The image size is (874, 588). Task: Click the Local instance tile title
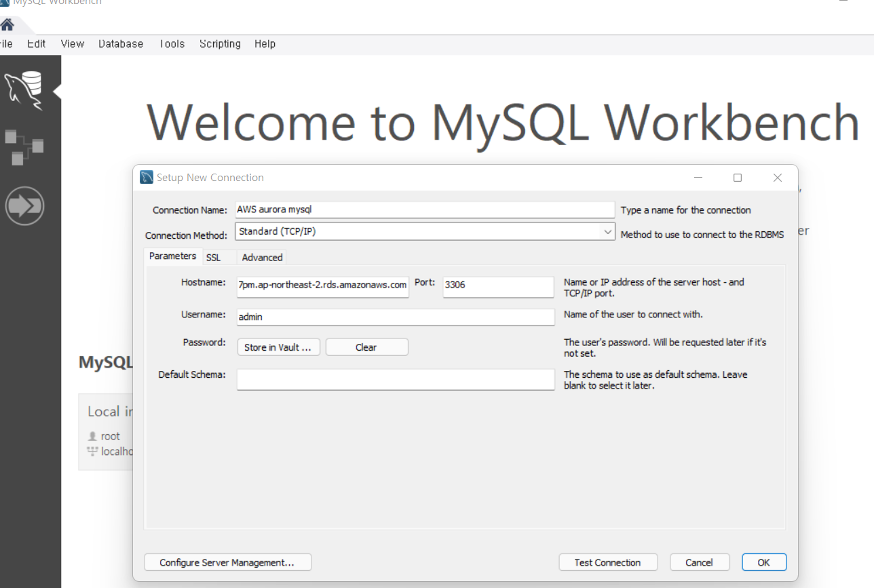point(110,411)
